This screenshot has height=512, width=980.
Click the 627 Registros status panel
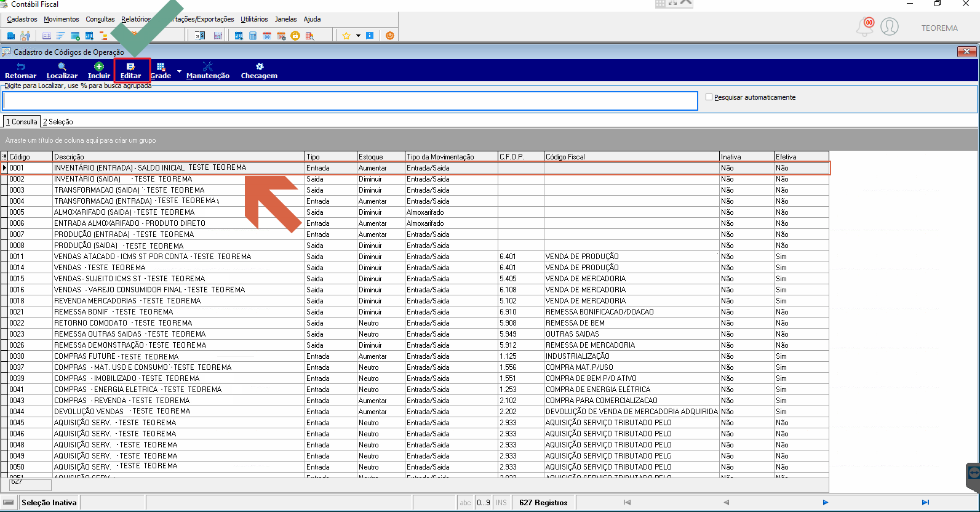tap(543, 503)
